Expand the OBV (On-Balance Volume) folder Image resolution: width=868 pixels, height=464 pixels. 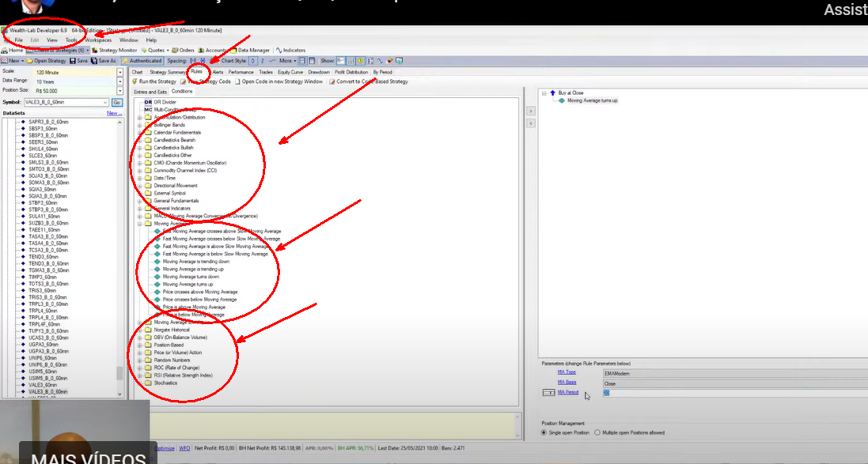(x=140, y=338)
